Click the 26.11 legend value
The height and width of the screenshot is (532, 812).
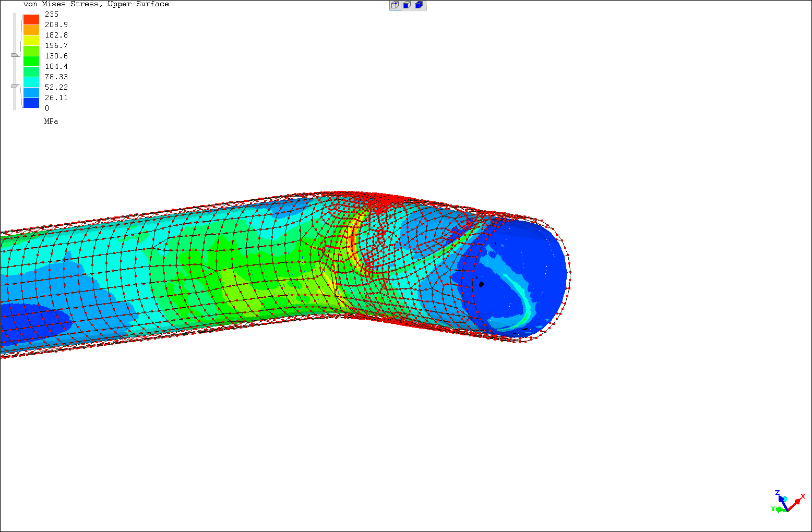pyautogui.click(x=56, y=98)
